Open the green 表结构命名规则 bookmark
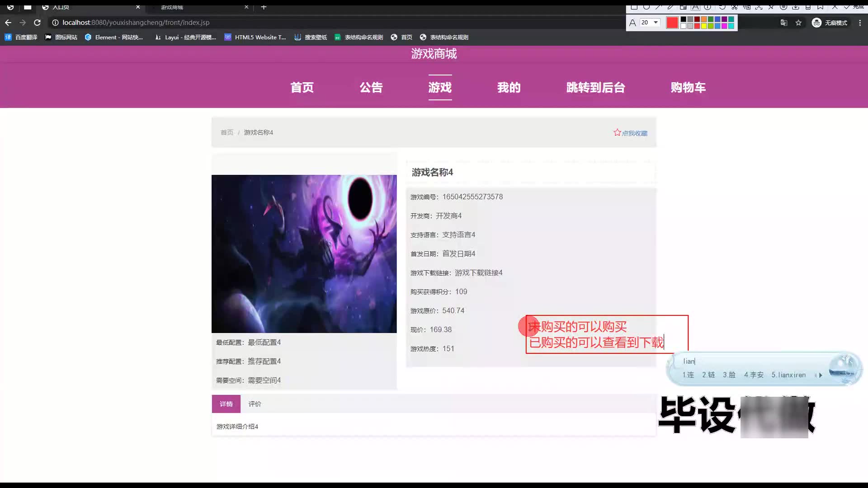Viewport: 868px width, 488px height. (x=359, y=37)
